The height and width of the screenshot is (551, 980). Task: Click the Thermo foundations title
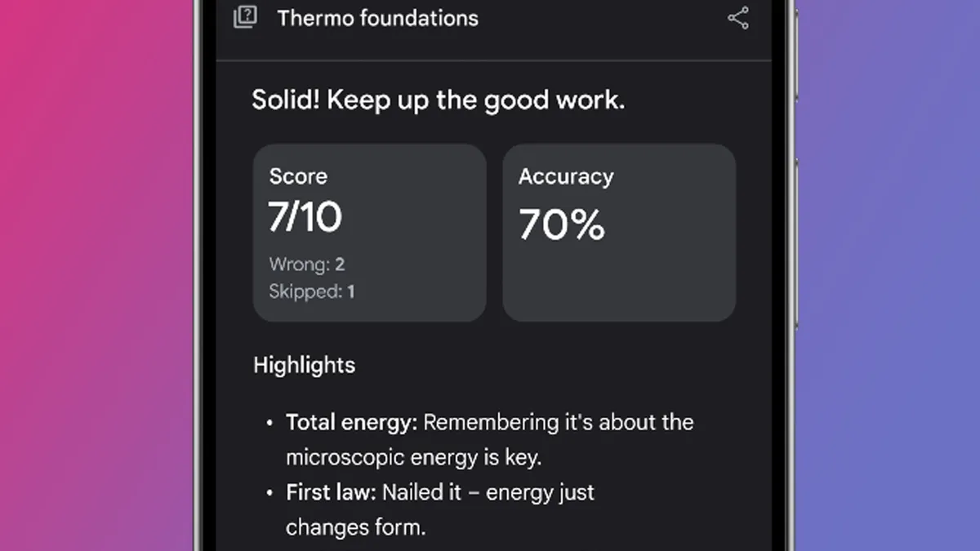(x=377, y=18)
